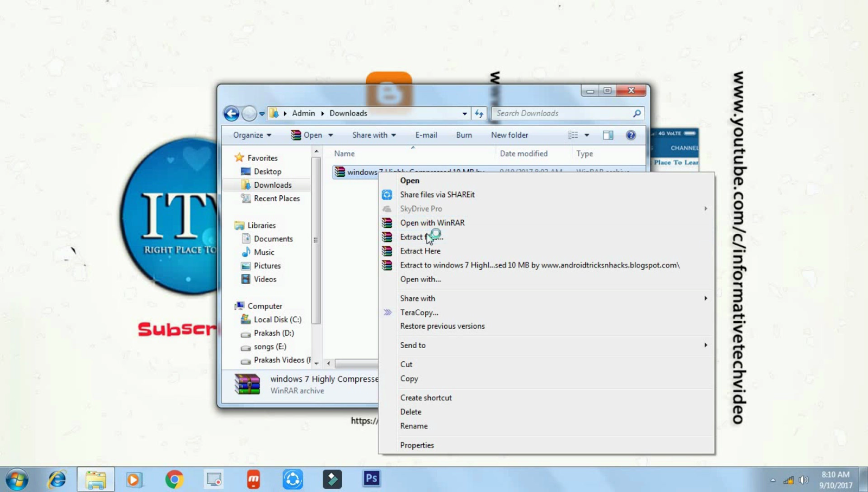Open the Music library
This screenshot has height=492, width=868.
(258, 252)
